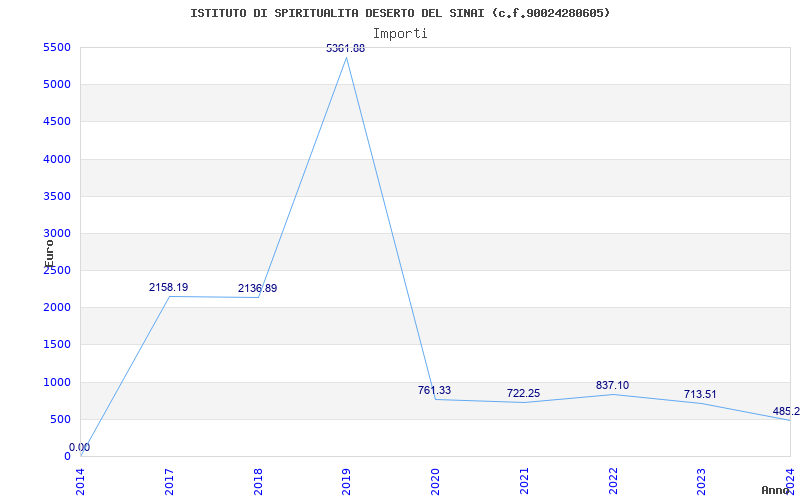Image resolution: width=800 pixels, height=500 pixels.
Task: Click the 500 y-axis tick label
Action: (x=60, y=419)
